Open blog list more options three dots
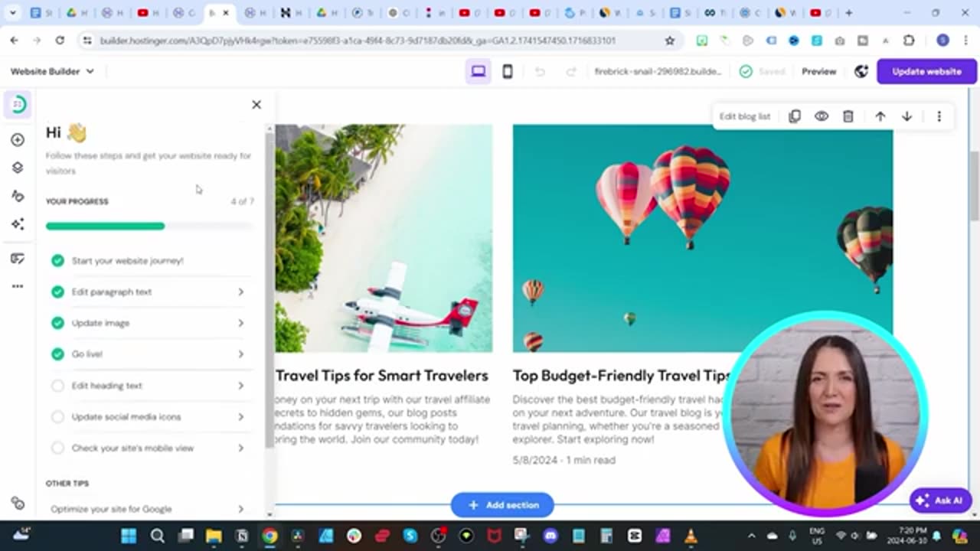Image resolution: width=980 pixels, height=551 pixels. click(x=939, y=116)
